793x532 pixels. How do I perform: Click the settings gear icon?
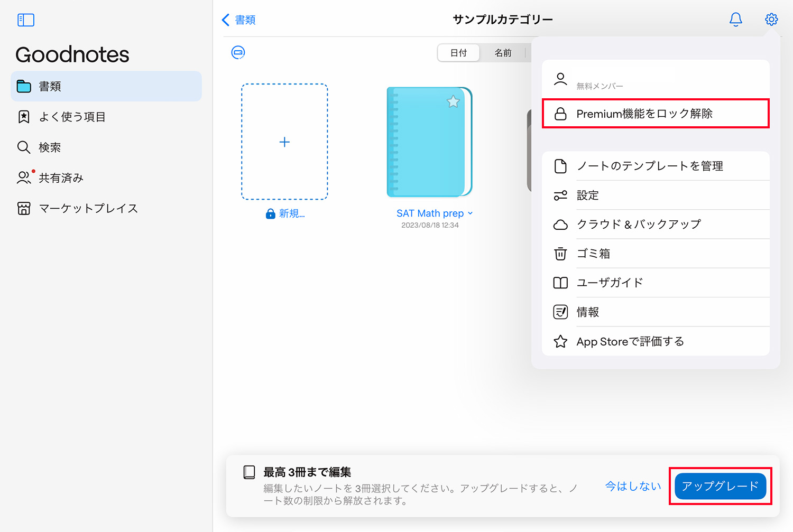[x=771, y=19]
